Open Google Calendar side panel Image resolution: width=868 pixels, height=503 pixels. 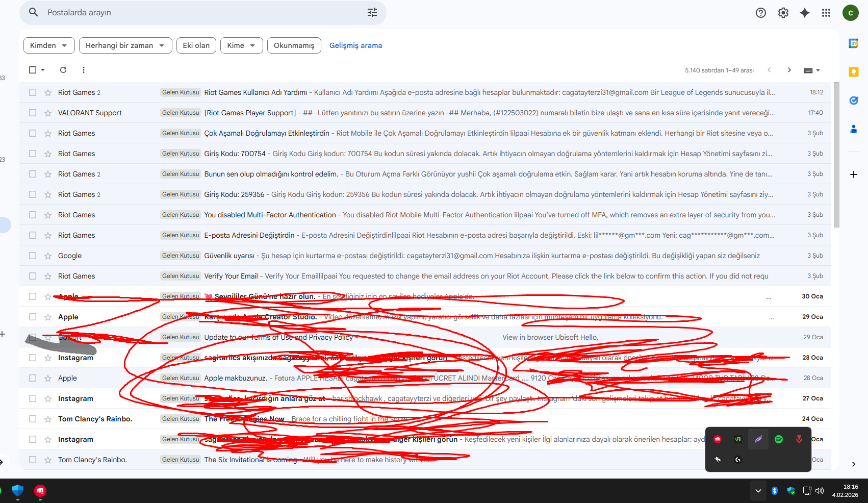coord(854,43)
